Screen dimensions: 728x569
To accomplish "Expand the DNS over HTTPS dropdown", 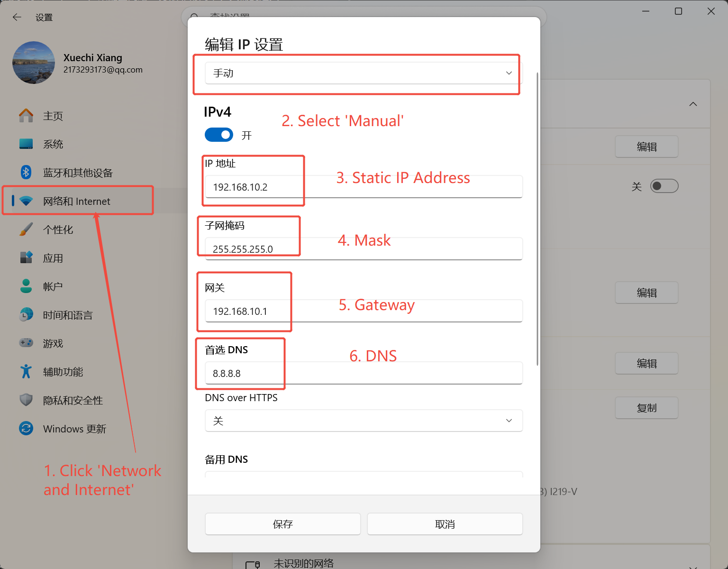I will (x=364, y=421).
